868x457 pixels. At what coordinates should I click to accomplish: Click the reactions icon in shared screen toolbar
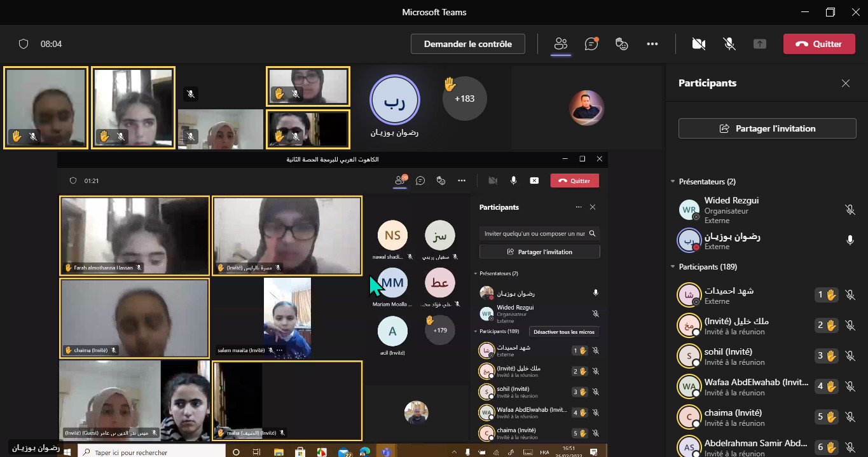point(441,181)
